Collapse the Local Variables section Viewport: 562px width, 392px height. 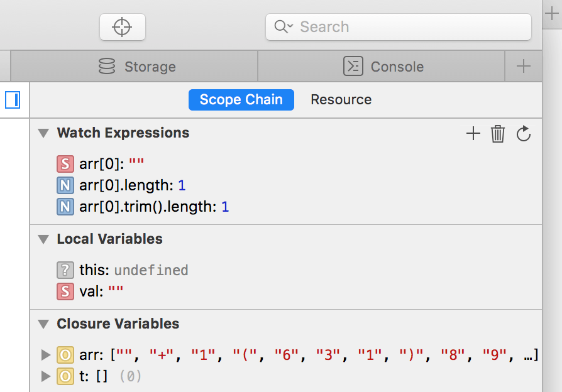(43, 239)
